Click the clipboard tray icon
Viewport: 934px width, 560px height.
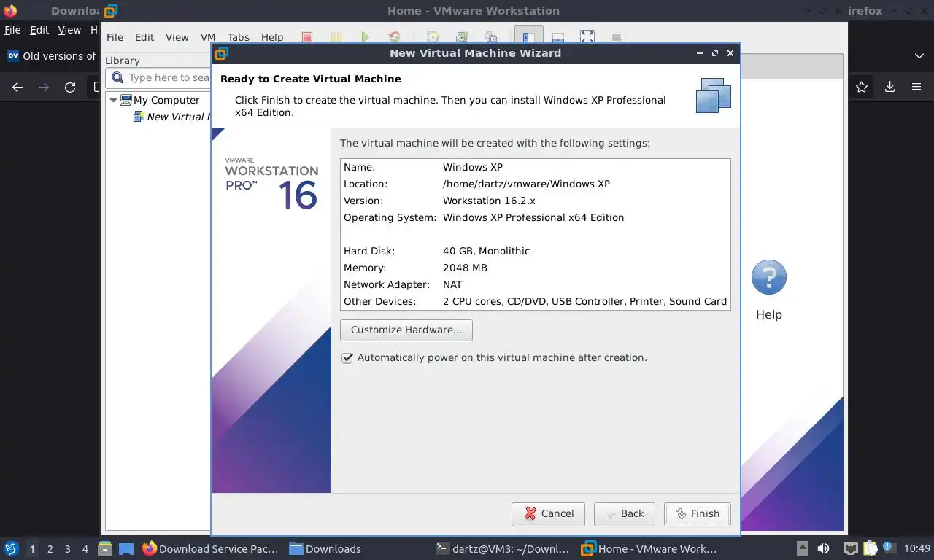click(x=870, y=548)
